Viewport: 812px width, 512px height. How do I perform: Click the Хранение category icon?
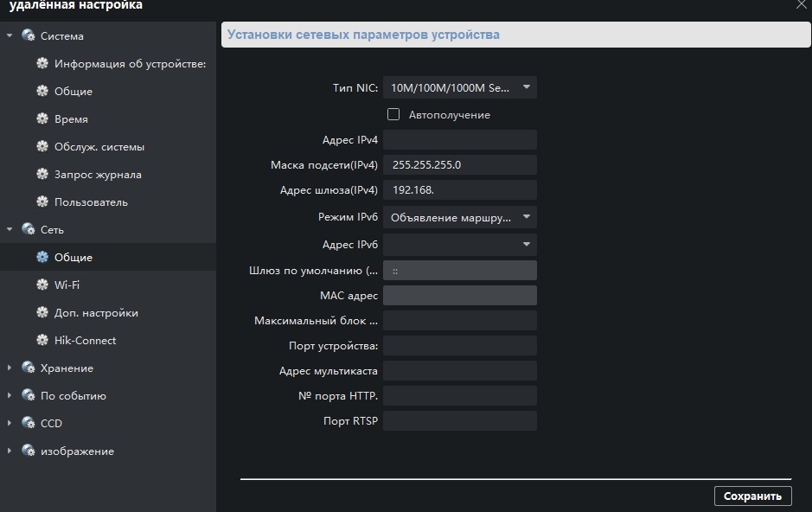tap(29, 368)
